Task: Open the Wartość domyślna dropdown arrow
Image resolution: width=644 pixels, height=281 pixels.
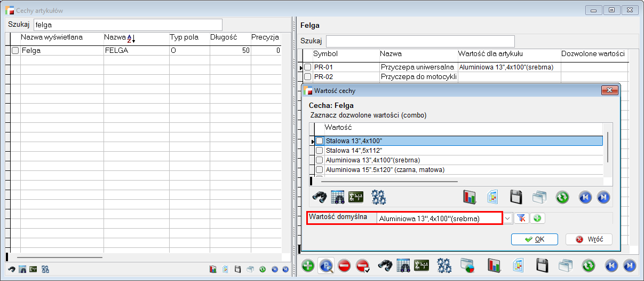Action: click(507, 218)
